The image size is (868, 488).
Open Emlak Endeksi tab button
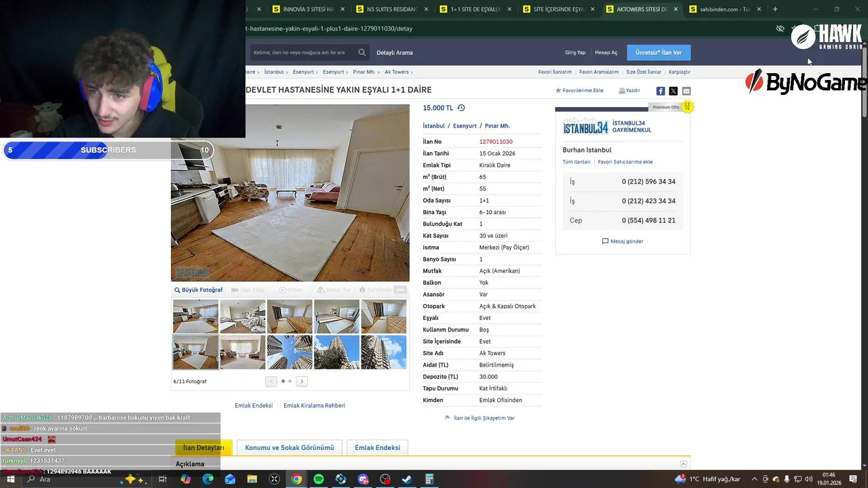pyautogui.click(x=377, y=448)
